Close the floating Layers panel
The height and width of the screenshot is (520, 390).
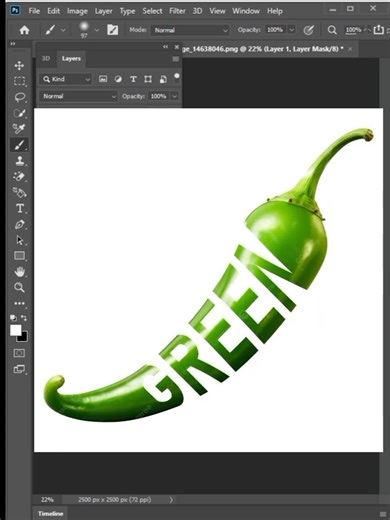(177, 47)
